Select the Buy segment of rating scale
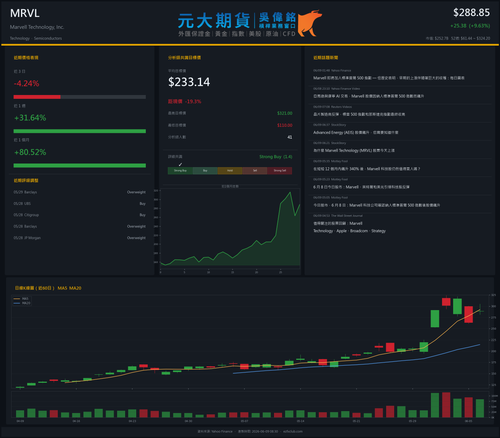Screen dimensions: 500x438 205,171
